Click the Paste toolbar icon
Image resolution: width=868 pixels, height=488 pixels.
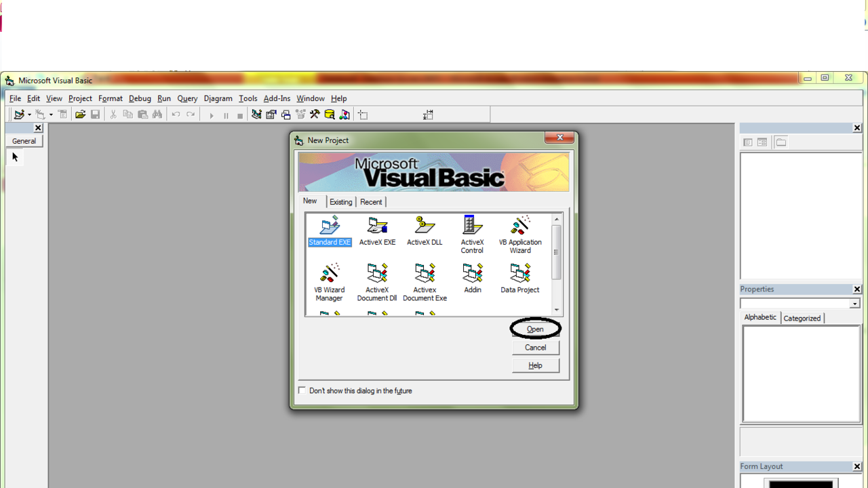click(143, 115)
